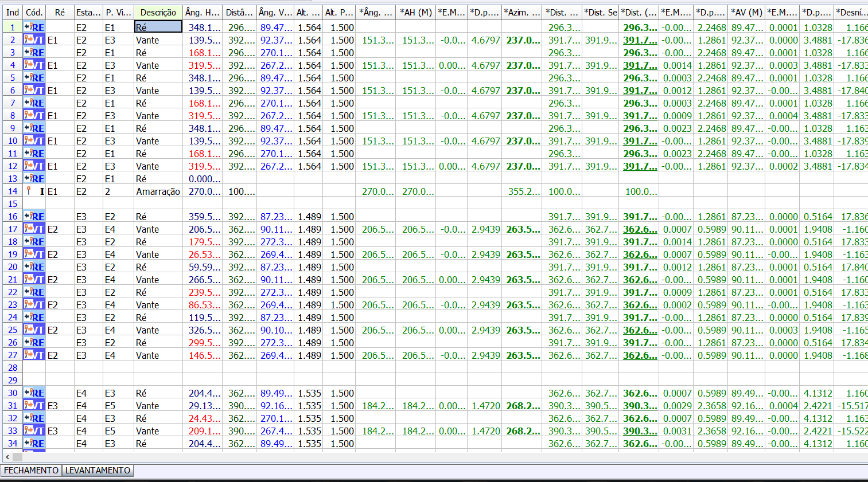The image size is (868, 482).
Task: Open the LEVANTAMENTO tab
Action: (98, 471)
